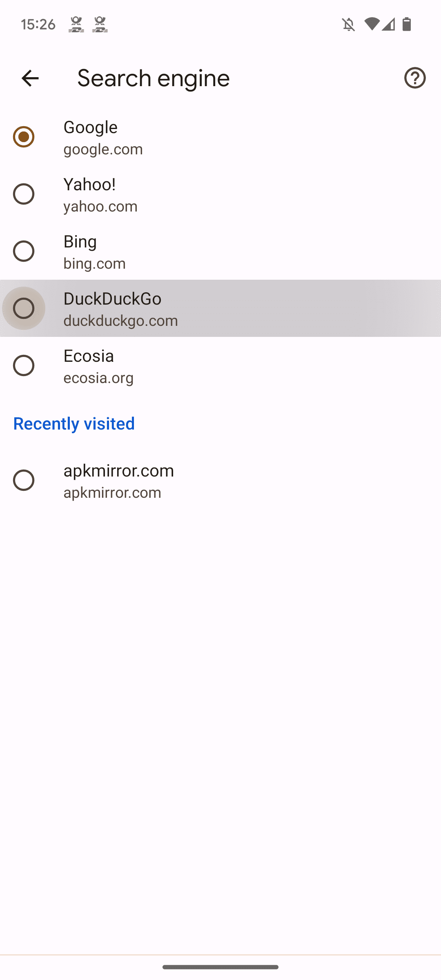
Task: Click the second notification icon in status bar
Action: point(99,24)
